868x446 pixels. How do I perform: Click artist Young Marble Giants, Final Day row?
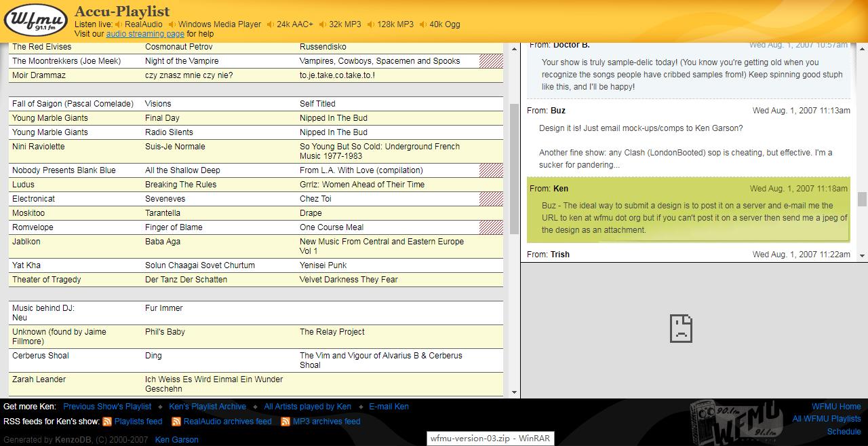pyautogui.click(x=50, y=118)
